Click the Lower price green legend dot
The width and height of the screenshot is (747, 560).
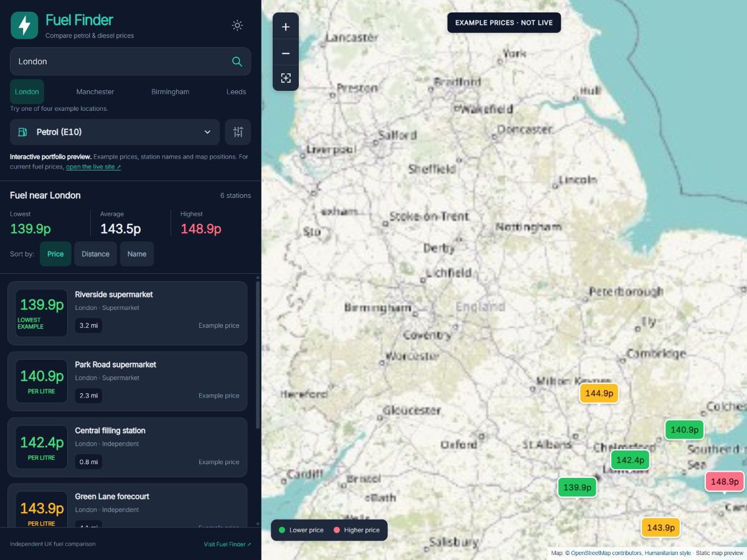(x=282, y=530)
